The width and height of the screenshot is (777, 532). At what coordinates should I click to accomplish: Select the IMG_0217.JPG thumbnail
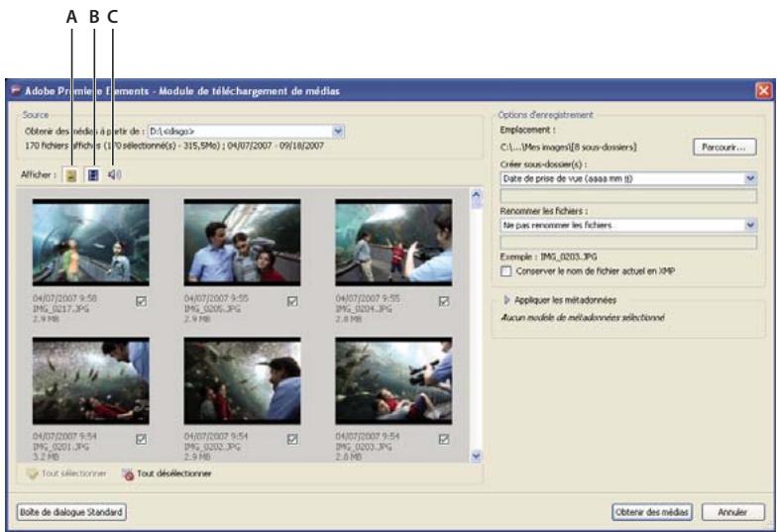pos(91,243)
